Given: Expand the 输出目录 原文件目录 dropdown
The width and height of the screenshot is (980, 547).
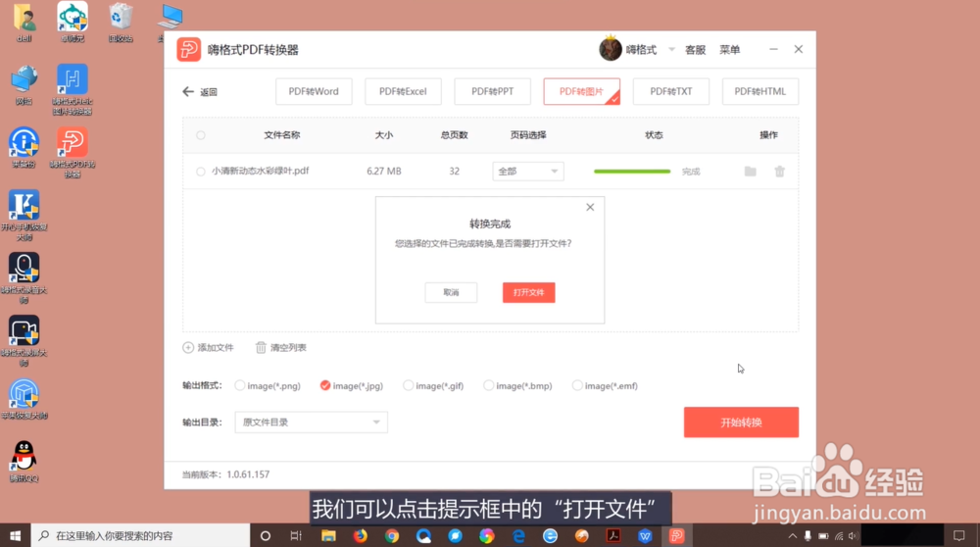Looking at the screenshot, I should pos(312,422).
